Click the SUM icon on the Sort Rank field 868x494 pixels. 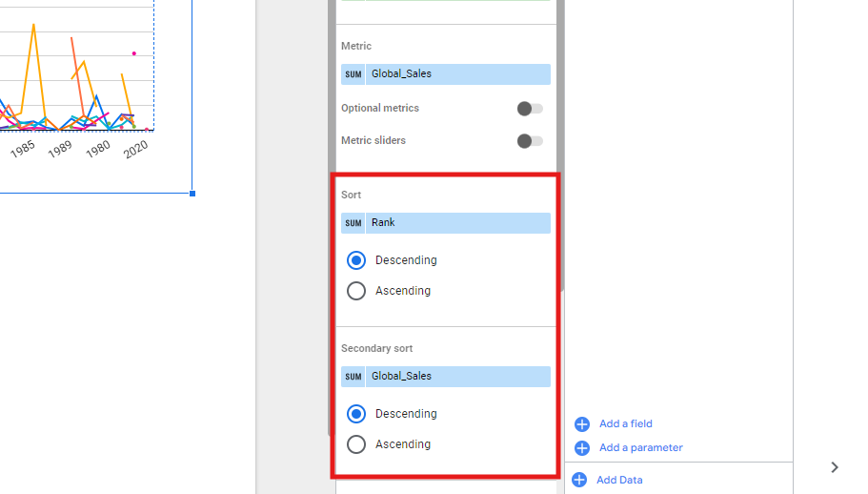click(x=353, y=223)
